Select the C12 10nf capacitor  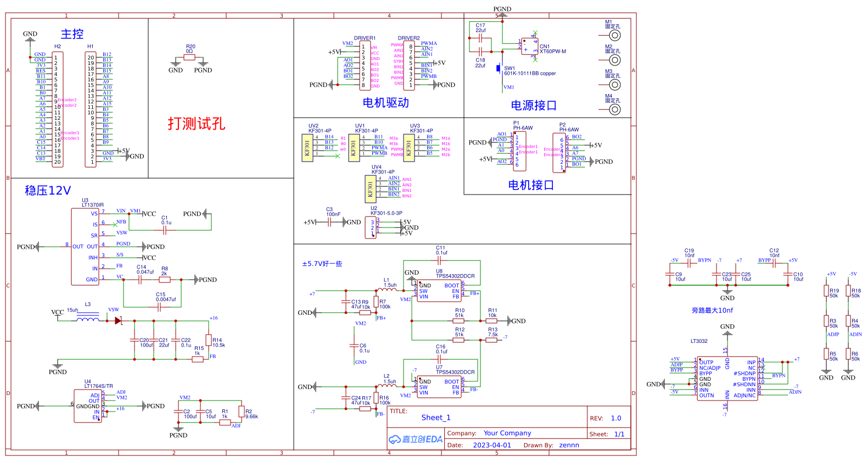pyautogui.click(x=774, y=263)
